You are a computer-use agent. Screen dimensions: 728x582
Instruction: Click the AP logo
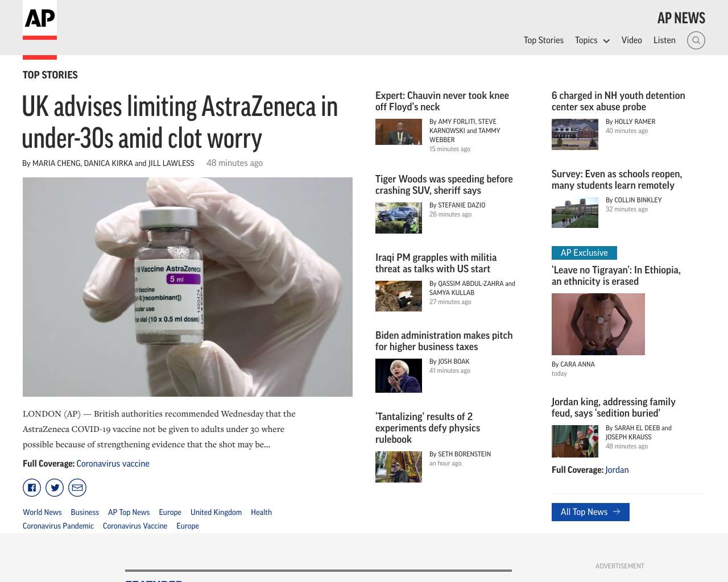click(x=40, y=20)
